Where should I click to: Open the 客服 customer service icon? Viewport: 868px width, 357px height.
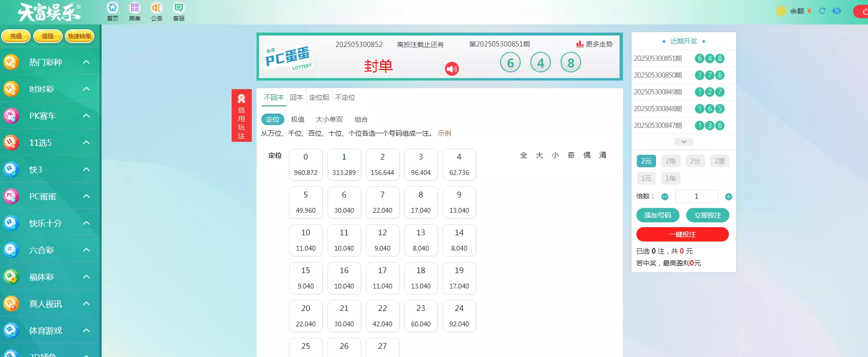tap(179, 8)
